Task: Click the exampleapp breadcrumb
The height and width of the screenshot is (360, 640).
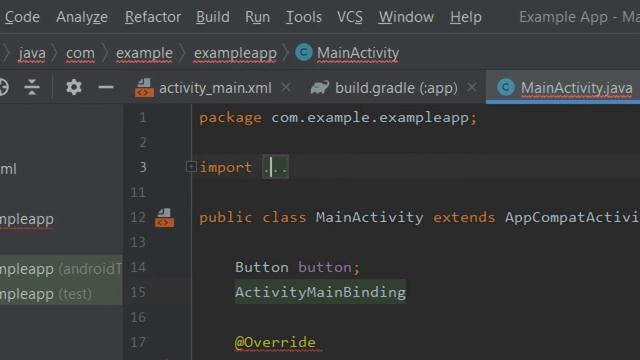Action: (235, 53)
